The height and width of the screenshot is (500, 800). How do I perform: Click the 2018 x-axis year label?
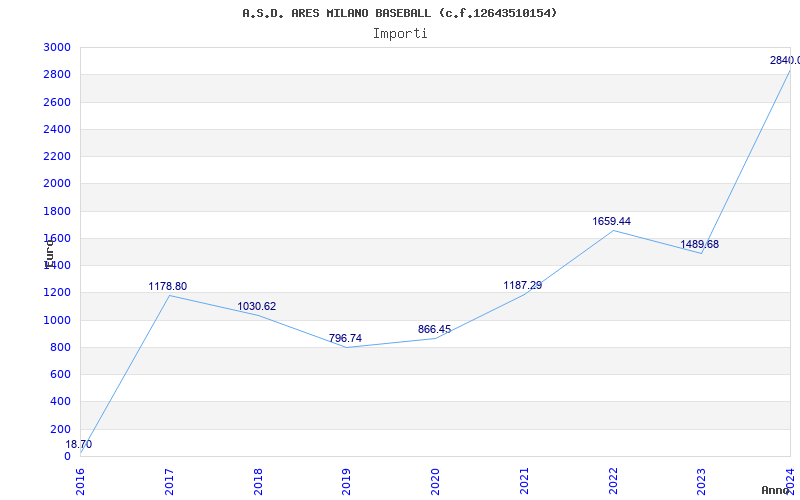coord(258,481)
